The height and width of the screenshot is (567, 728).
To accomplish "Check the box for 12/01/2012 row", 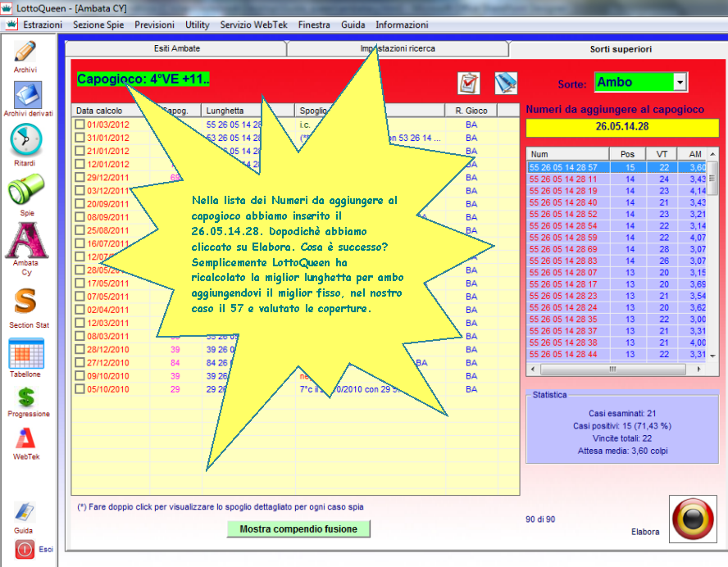I will pos(80,164).
